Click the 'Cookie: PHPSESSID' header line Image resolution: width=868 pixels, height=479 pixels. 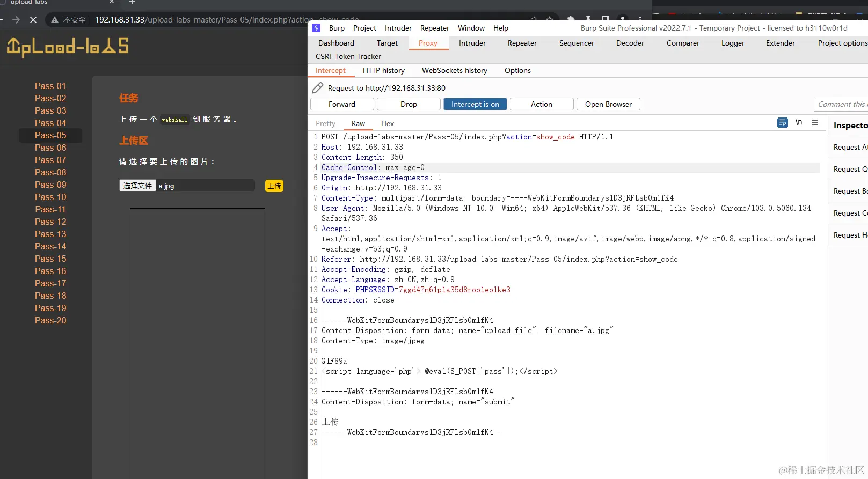(x=416, y=290)
